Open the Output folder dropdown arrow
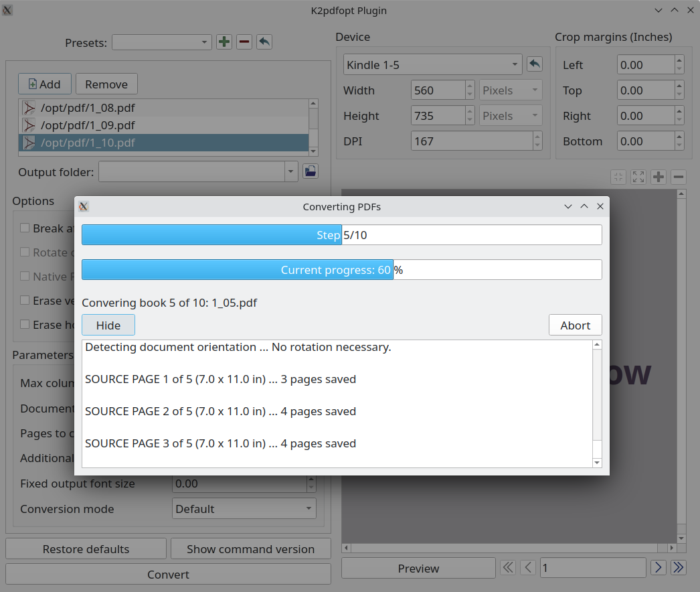The image size is (700, 592). [x=291, y=171]
